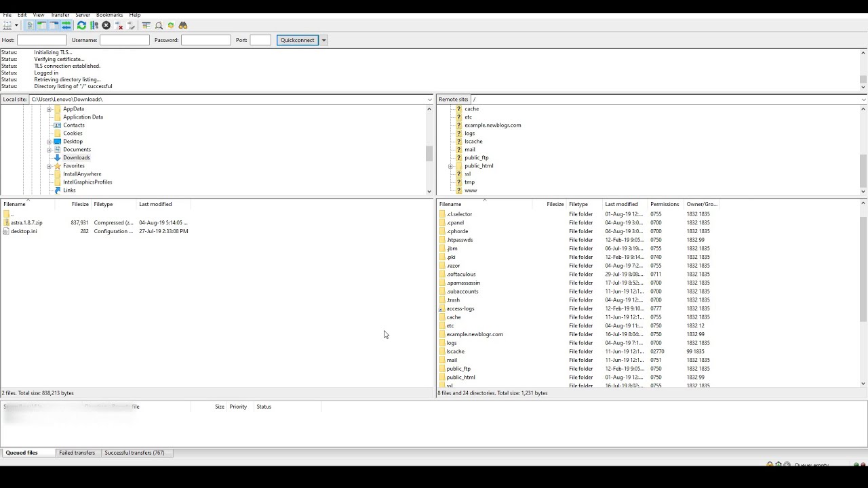Select the Downloads folder in local tree
This screenshot has width=868, height=488.
click(76, 158)
